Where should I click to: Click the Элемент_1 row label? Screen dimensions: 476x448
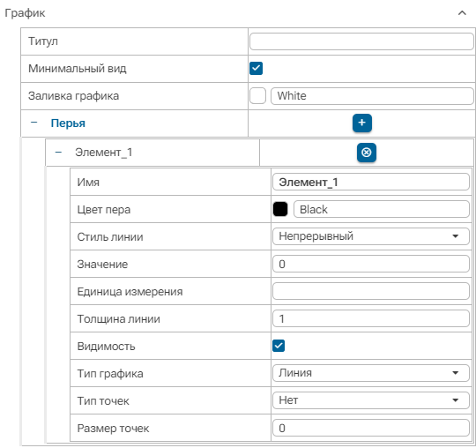tap(103, 153)
